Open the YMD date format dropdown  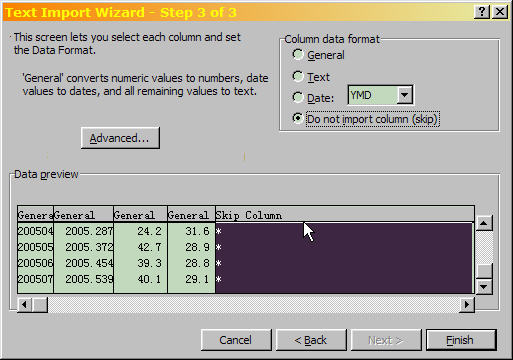(405, 95)
